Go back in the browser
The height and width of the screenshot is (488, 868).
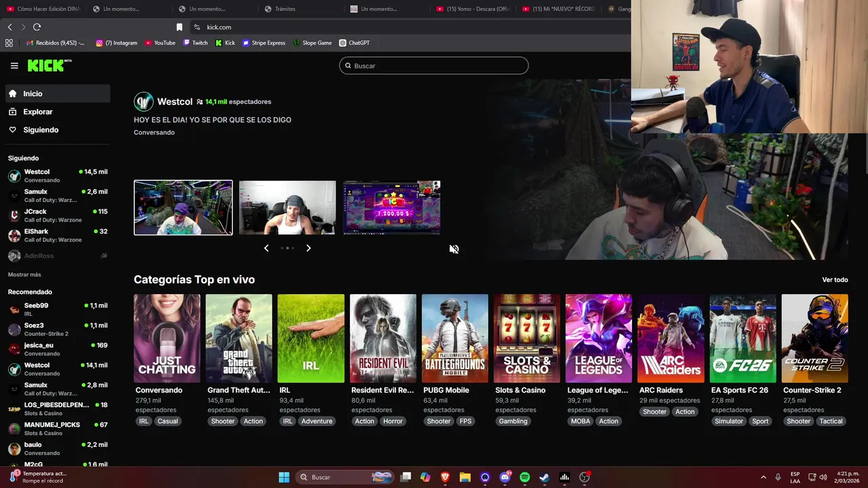[x=10, y=27]
